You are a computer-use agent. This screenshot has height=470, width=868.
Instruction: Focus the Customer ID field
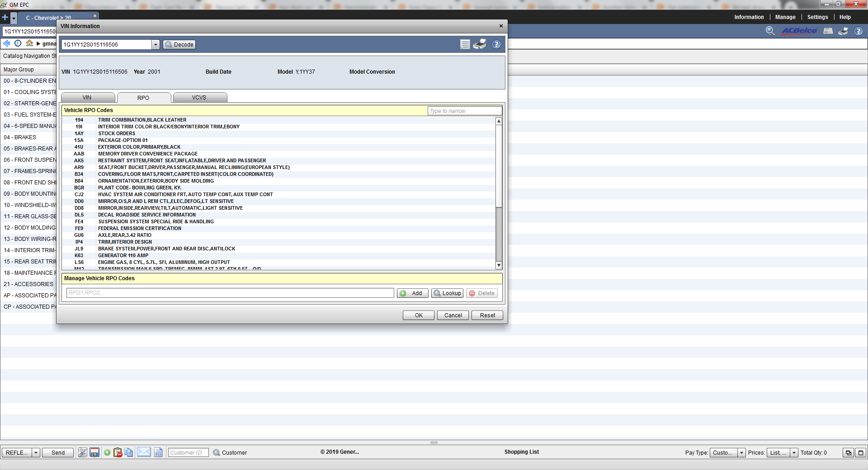coord(188,452)
